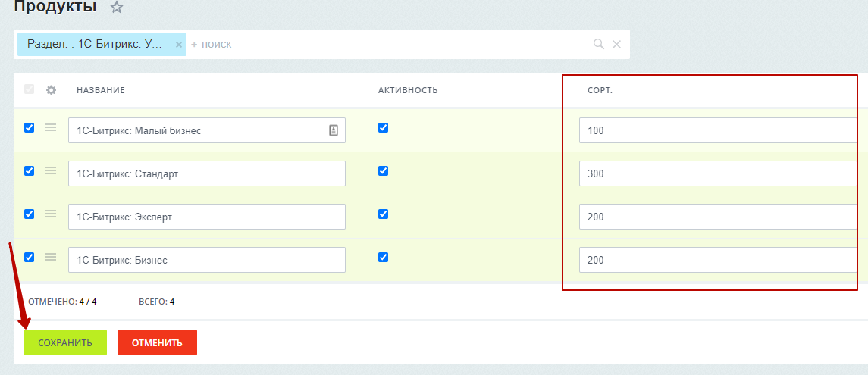Click icon inside Малый бизнес name field
This screenshot has height=375, width=868.
334,130
